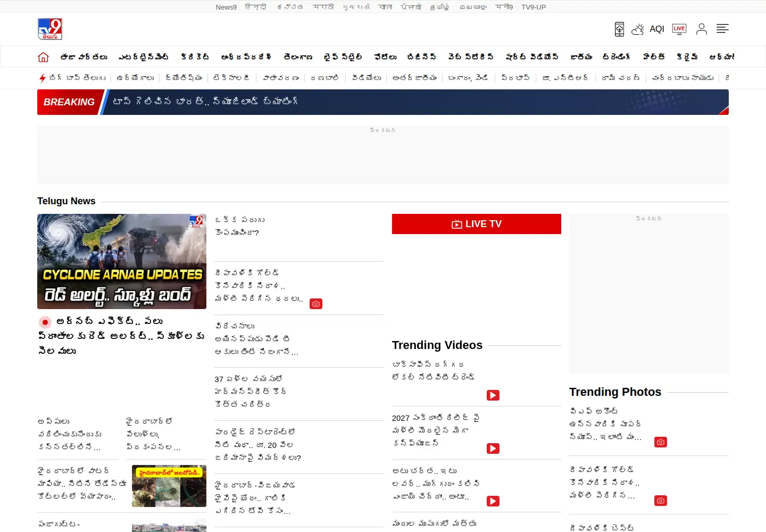Open the user profile icon
The image size is (766, 532).
702,29
